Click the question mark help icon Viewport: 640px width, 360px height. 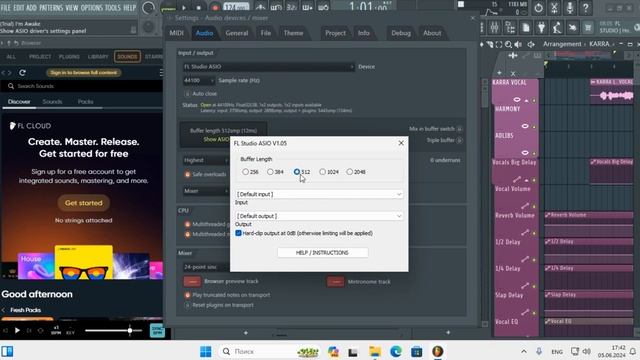586,8
